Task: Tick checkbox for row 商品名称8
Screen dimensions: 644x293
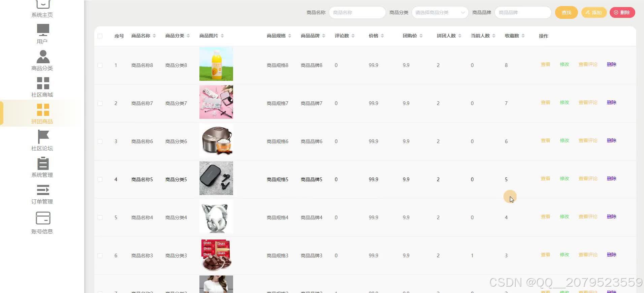Action: (100, 65)
